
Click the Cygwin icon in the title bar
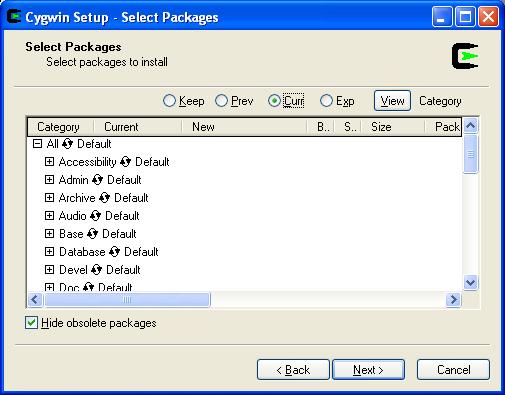tap(14, 17)
